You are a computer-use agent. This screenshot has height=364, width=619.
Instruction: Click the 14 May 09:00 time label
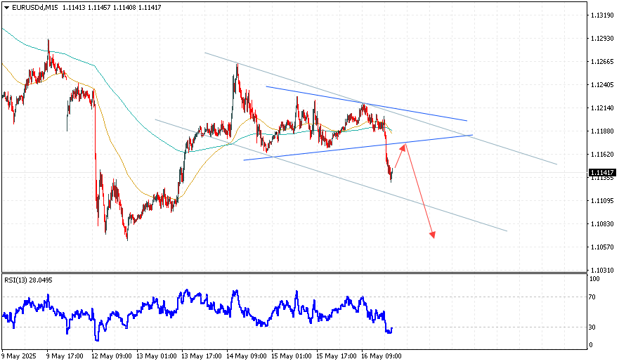point(247,356)
